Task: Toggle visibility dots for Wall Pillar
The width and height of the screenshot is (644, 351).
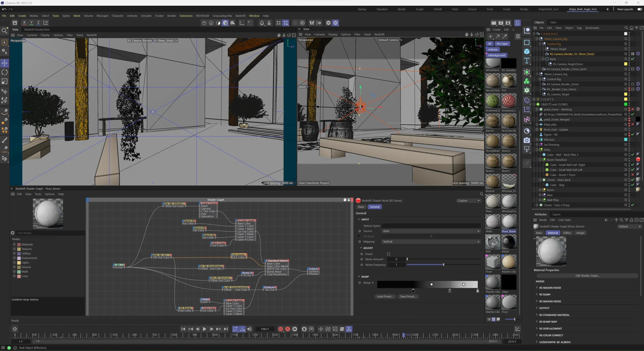Action: point(629,200)
